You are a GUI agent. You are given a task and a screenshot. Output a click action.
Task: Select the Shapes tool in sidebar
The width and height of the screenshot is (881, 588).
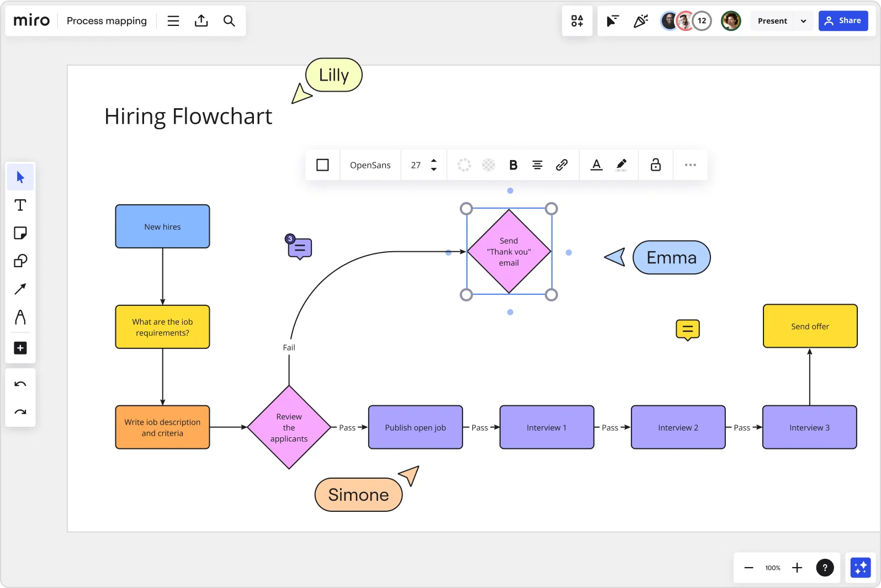20,261
